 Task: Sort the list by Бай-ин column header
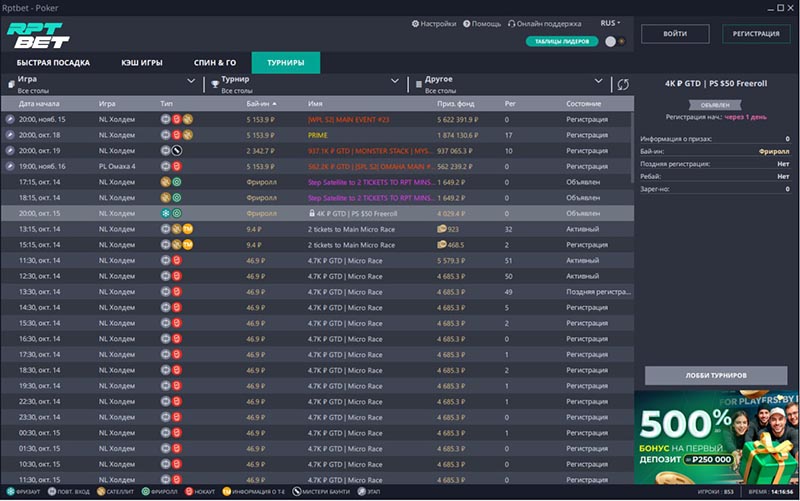(262, 104)
